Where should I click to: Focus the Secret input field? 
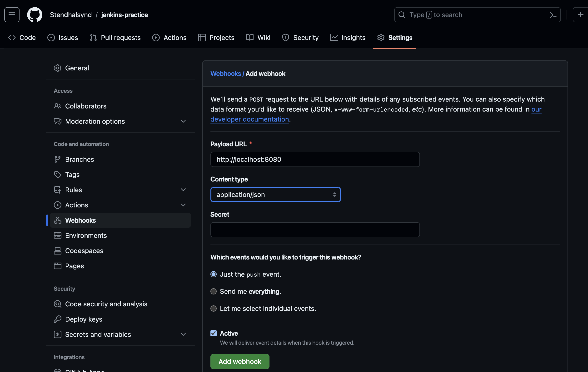coord(315,230)
